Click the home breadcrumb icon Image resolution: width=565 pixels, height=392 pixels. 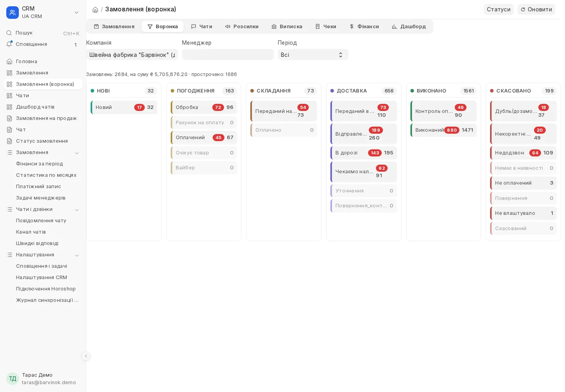[95, 9]
